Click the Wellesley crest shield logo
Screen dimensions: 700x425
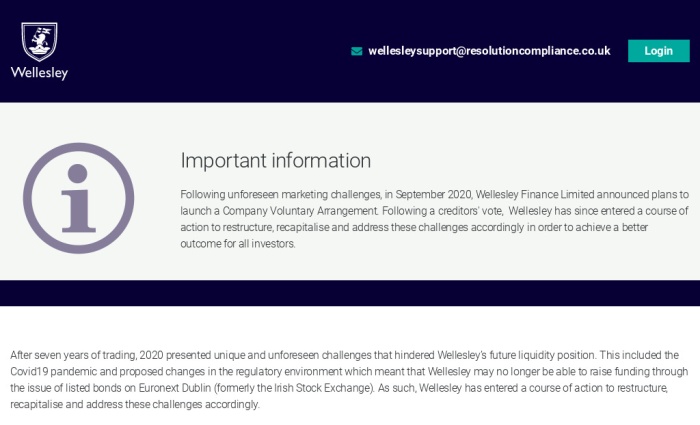click(x=39, y=42)
